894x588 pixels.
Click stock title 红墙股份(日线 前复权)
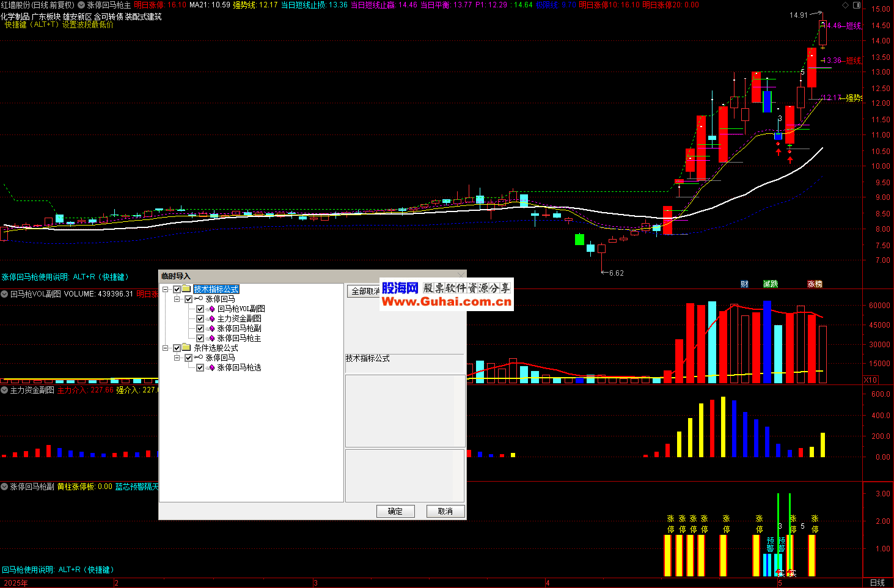pyautogui.click(x=38, y=5)
